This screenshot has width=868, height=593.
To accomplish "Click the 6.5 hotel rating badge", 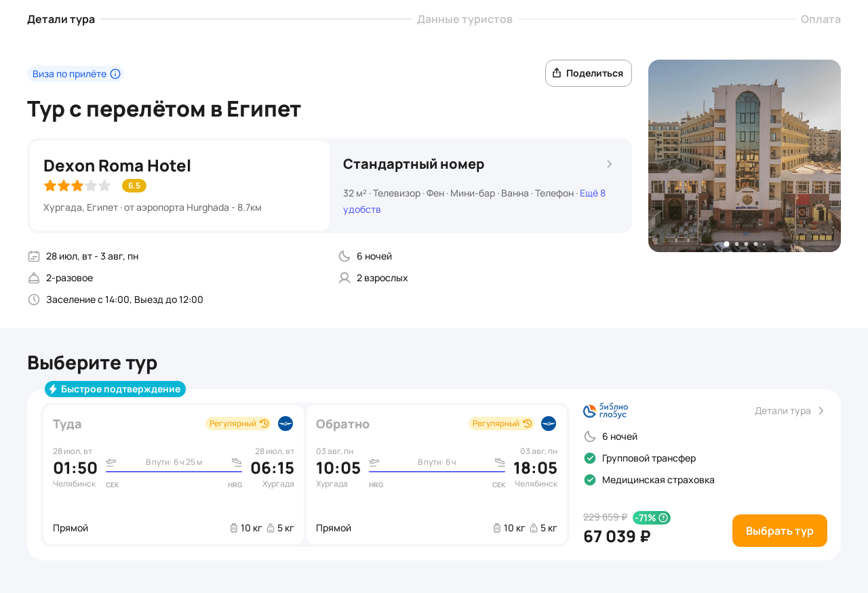I will click(134, 186).
